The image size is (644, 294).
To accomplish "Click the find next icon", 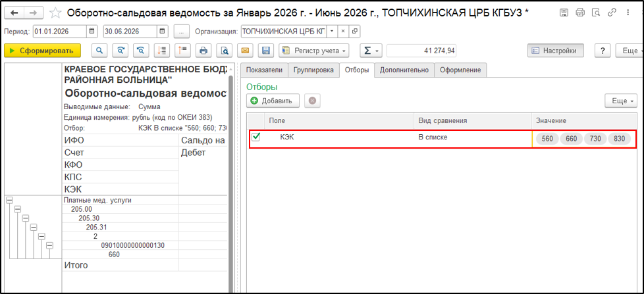I will (x=121, y=51).
